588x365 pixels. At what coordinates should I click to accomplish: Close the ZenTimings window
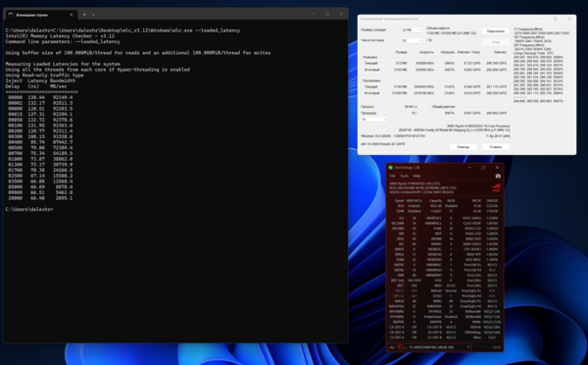tap(497, 168)
